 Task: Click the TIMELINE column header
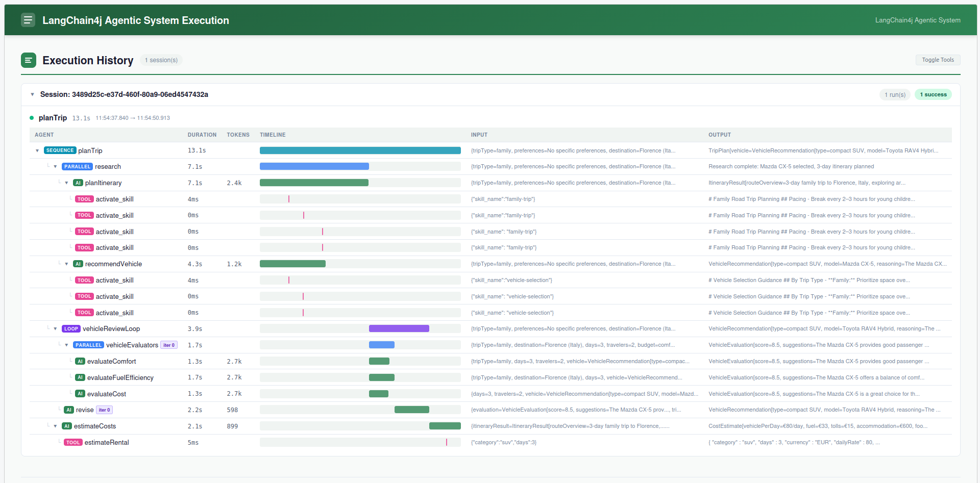(273, 135)
